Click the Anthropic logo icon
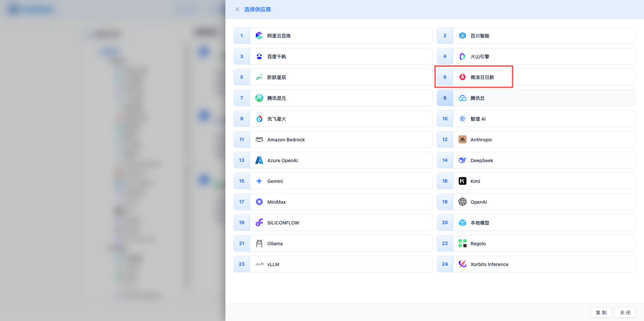644x321 pixels. pos(462,139)
